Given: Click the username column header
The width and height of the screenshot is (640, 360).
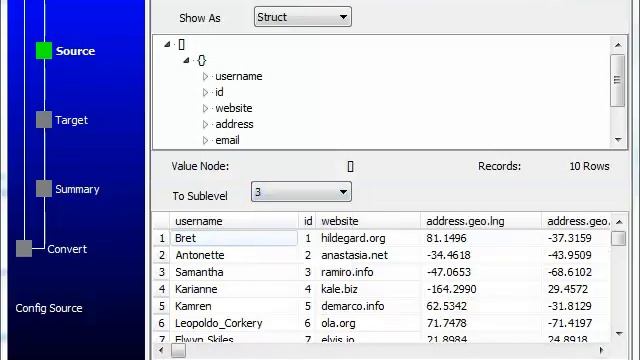Looking at the screenshot, I should pos(234,221).
